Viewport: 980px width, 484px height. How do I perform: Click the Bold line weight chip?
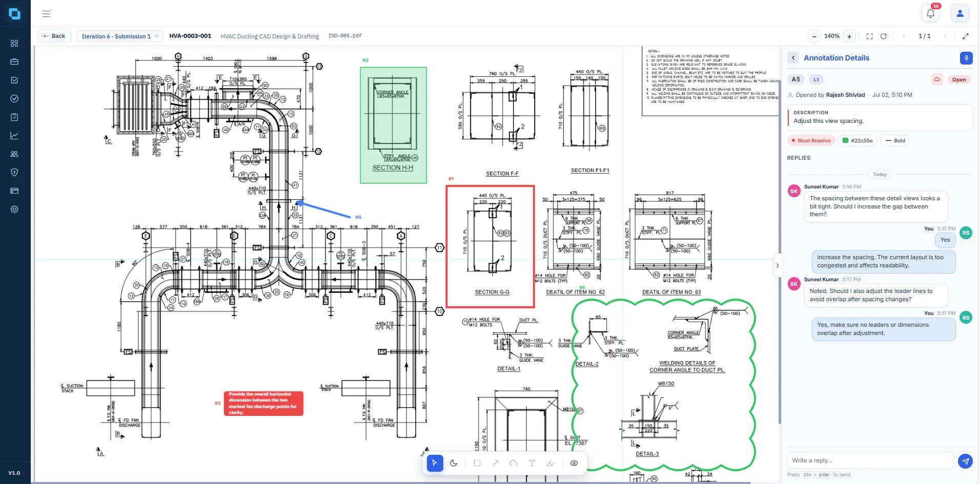coord(895,140)
